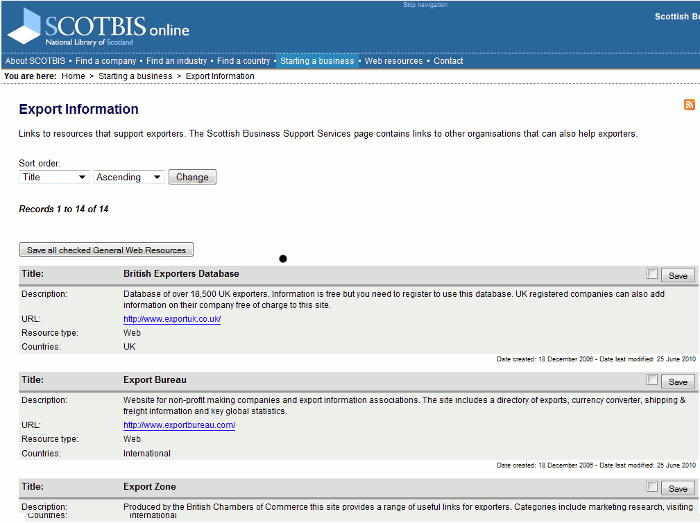The width and height of the screenshot is (700, 523).
Task: Go to Find a country
Action: click(x=243, y=61)
